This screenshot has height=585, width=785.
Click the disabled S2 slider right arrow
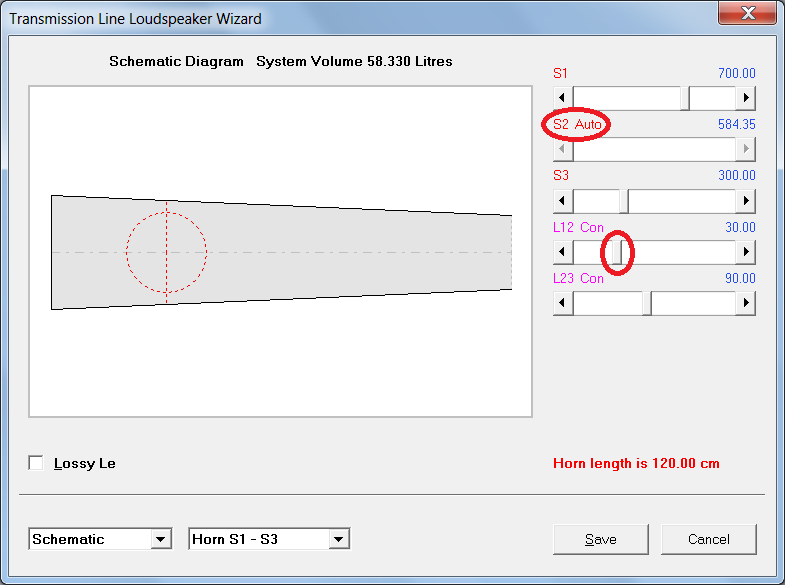click(745, 149)
